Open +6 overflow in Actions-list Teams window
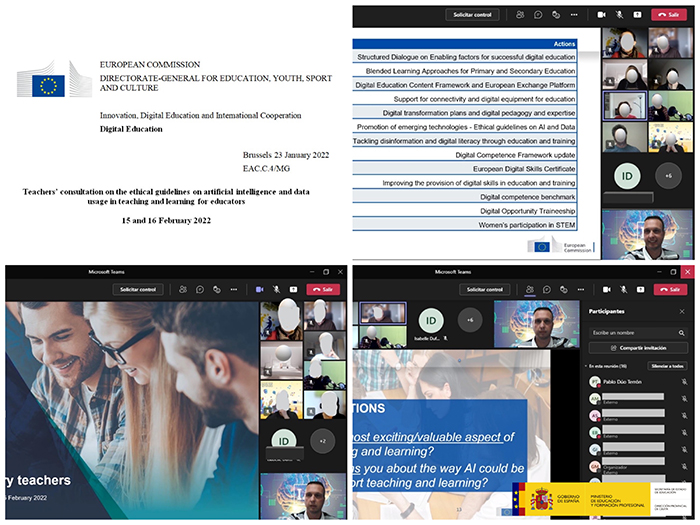 tap(668, 175)
